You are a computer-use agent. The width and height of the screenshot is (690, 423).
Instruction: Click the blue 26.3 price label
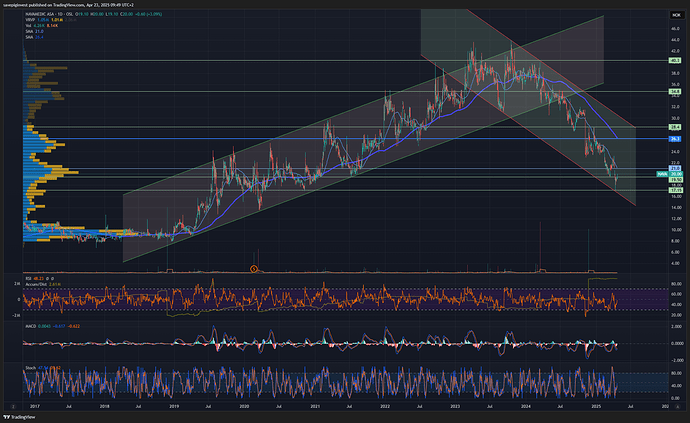[x=675, y=139]
